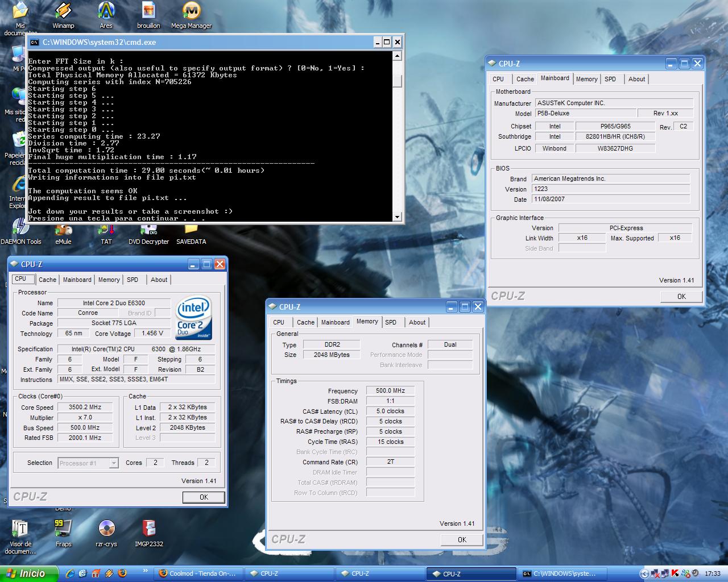Click the Memory Size value 2048 MBytes

332,355
